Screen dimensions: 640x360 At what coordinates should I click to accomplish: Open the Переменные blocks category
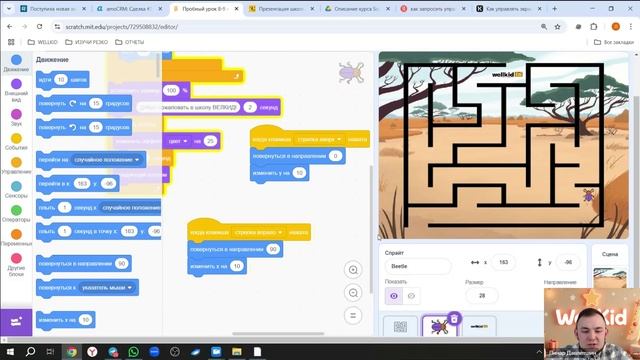16,238
